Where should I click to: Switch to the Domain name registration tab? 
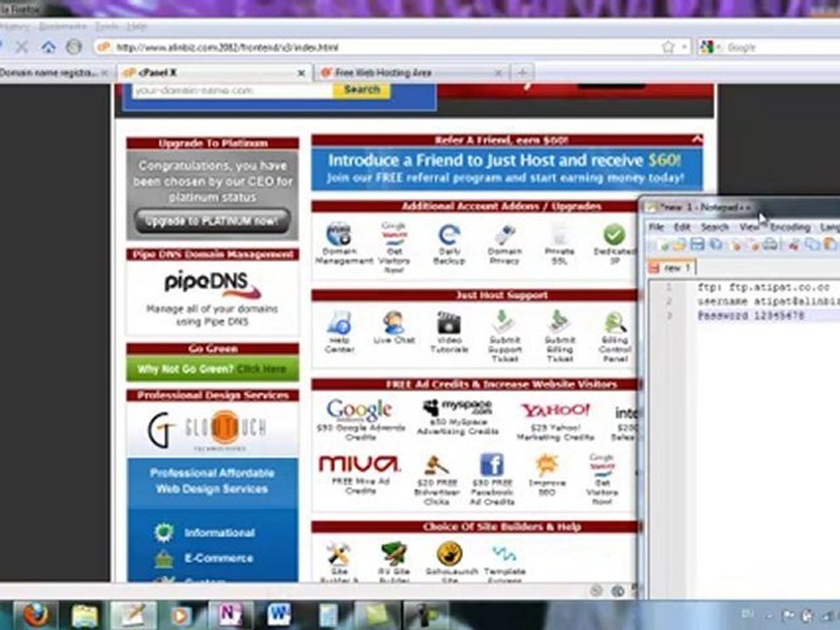click(x=54, y=73)
